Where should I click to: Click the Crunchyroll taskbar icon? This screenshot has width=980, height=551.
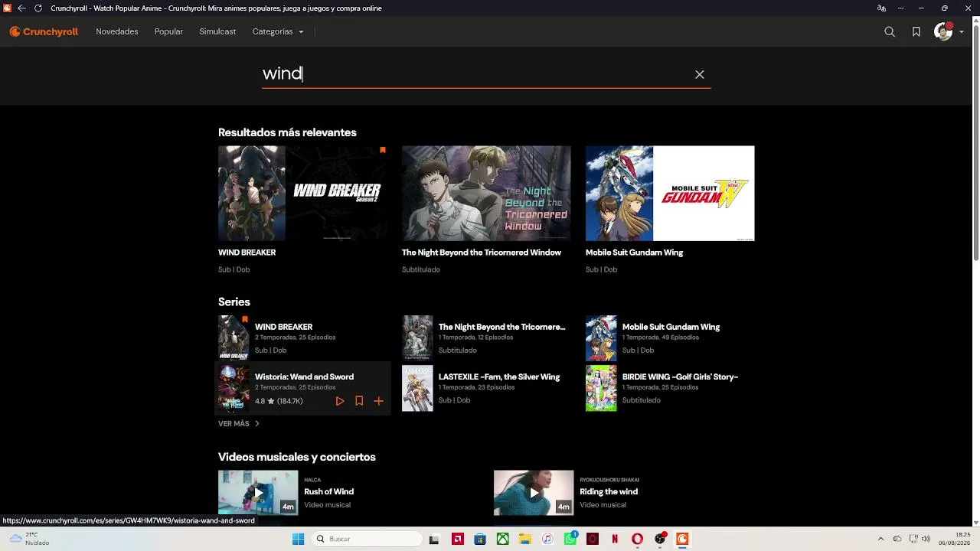click(682, 539)
